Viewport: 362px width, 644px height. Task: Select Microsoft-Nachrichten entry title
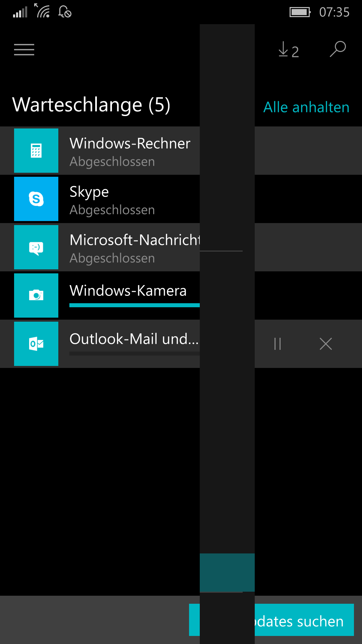click(135, 240)
